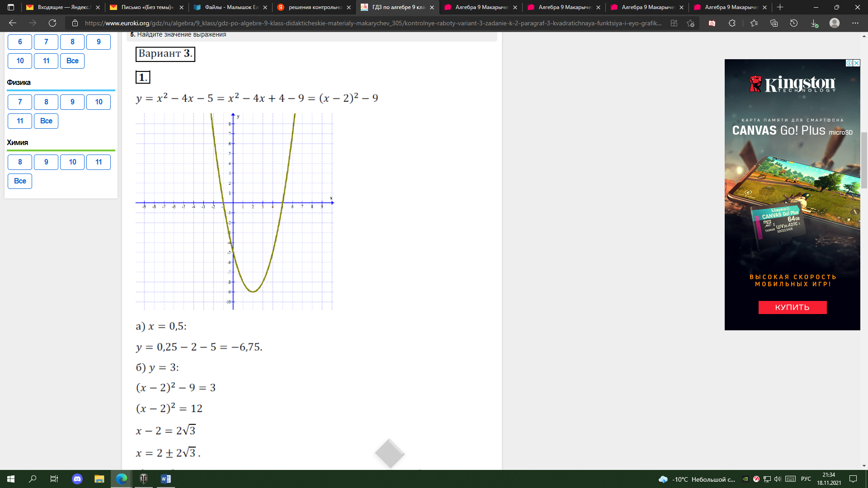Switch to Письмо «Без темы» tab

(147, 7)
